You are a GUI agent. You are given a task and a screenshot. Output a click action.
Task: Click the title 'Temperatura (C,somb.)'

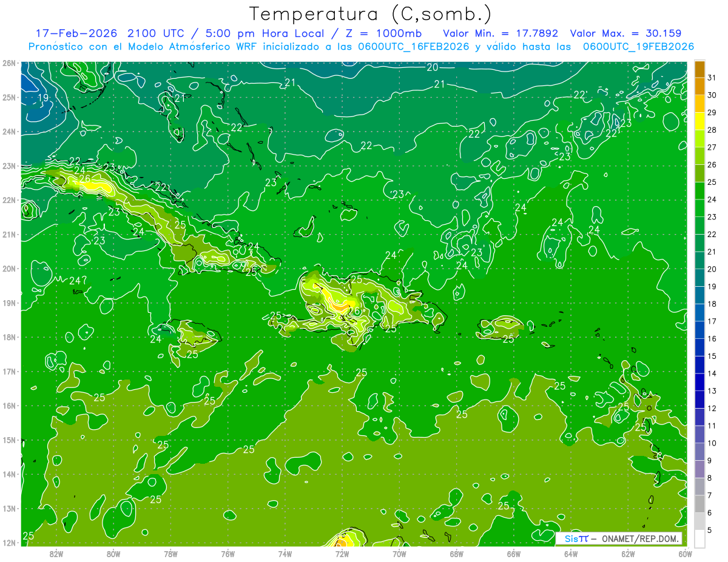click(371, 15)
